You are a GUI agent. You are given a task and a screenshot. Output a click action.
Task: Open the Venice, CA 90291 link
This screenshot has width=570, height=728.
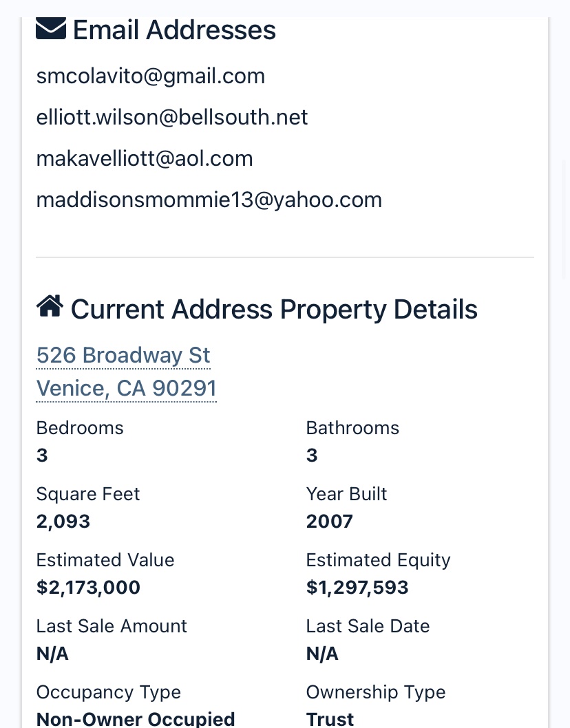click(x=127, y=388)
